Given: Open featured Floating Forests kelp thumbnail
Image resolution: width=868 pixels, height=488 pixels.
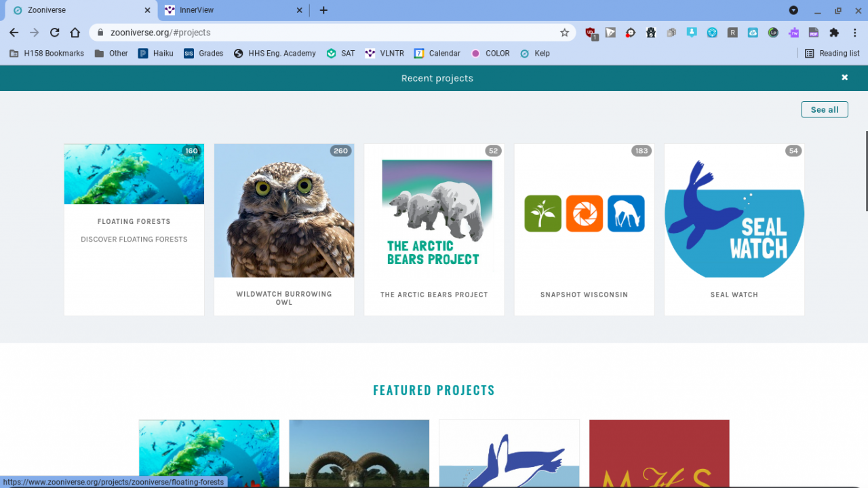Looking at the screenshot, I should point(209,453).
